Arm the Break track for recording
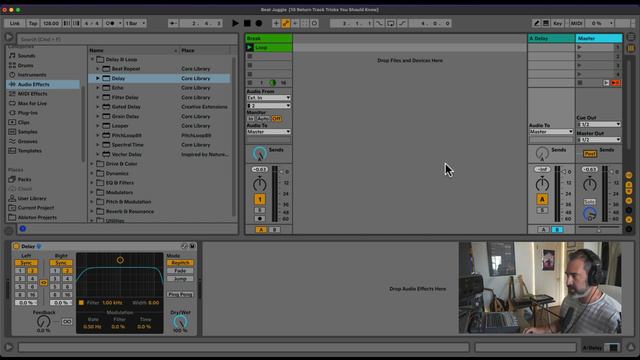640x360 pixels. point(260,219)
